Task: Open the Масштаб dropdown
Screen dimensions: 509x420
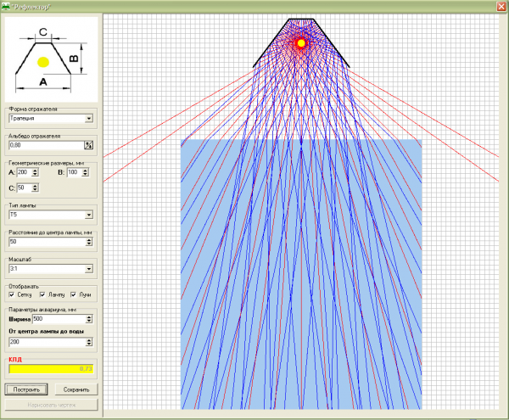Action: (x=89, y=269)
